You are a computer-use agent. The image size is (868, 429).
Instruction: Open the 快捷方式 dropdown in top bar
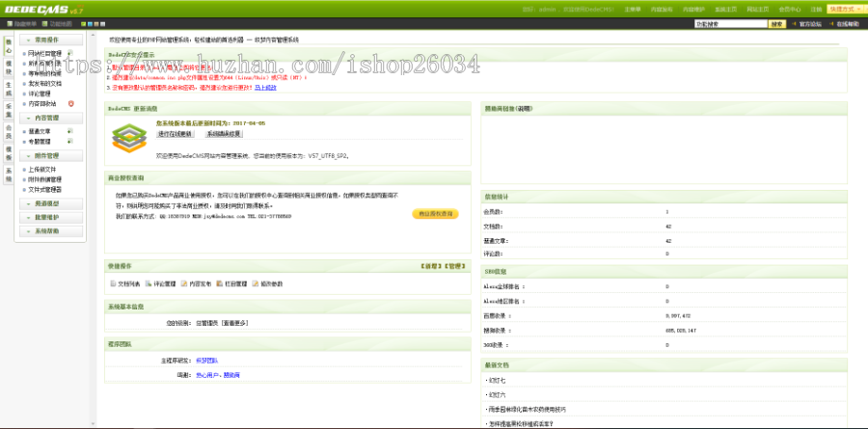point(844,9)
